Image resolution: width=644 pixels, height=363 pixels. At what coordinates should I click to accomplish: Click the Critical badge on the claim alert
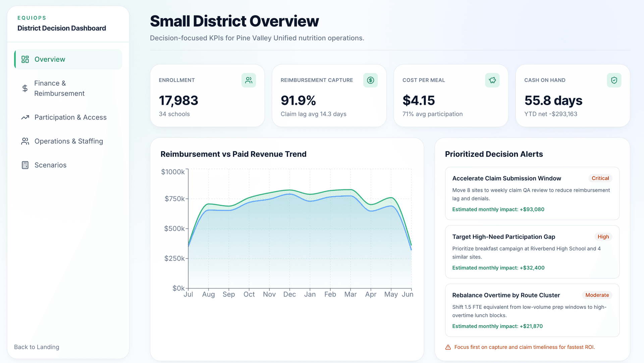tap(600, 178)
